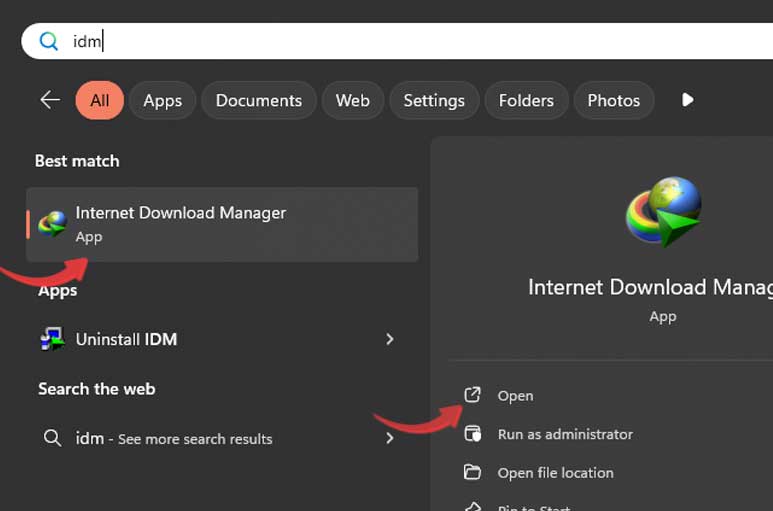Switch to the Settings filter tab
This screenshot has height=511, width=773.
434,101
